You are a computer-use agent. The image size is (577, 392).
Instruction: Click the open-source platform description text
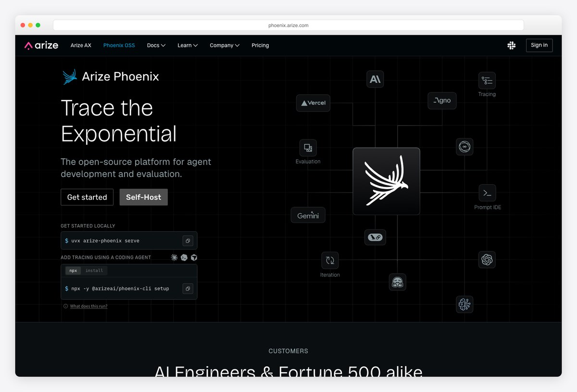point(136,168)
